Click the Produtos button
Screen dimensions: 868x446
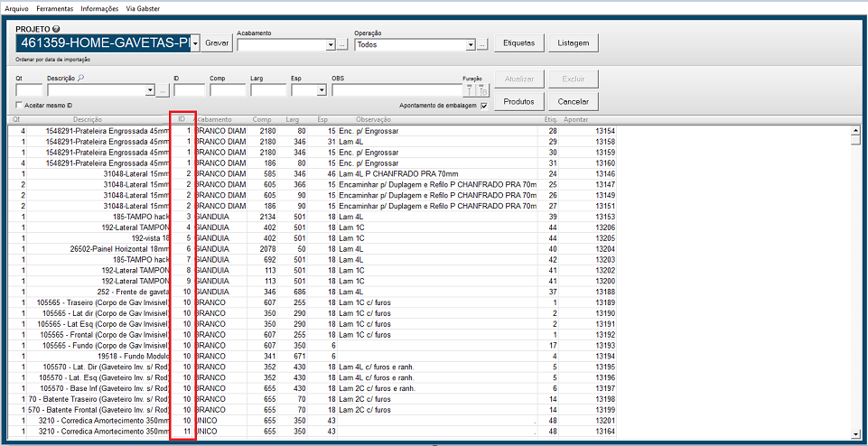point(519,102)
